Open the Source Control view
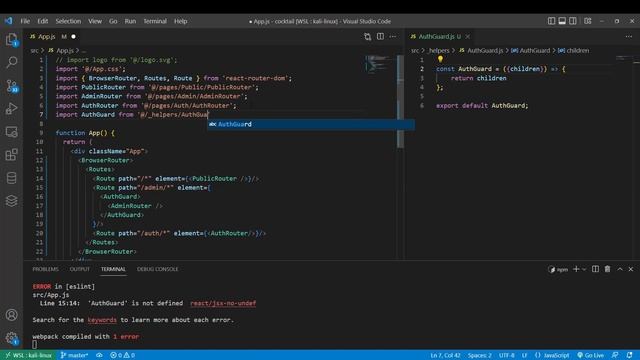Viewport: 640px width, 360px height. 11,86
